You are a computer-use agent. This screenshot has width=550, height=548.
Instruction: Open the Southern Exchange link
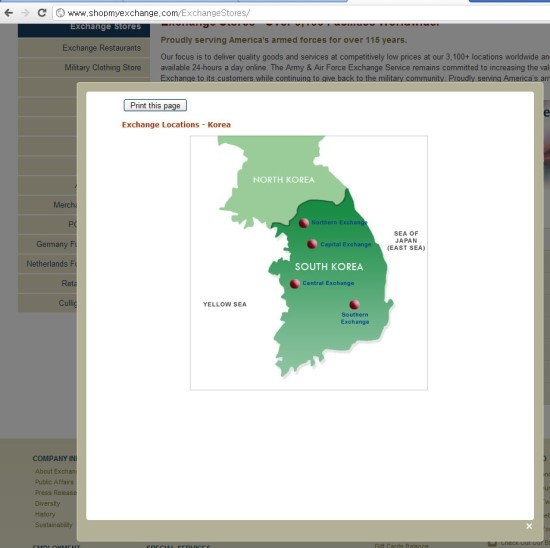[x=355, y=318]
